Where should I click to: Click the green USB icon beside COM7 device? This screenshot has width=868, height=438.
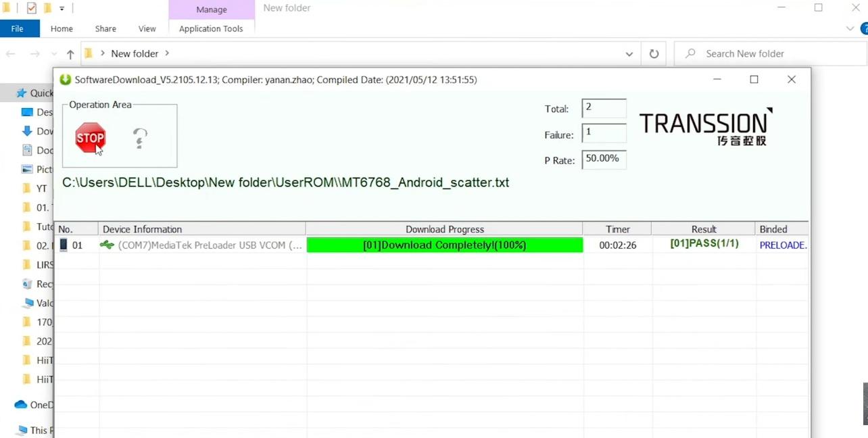click(x=107, y=245)
